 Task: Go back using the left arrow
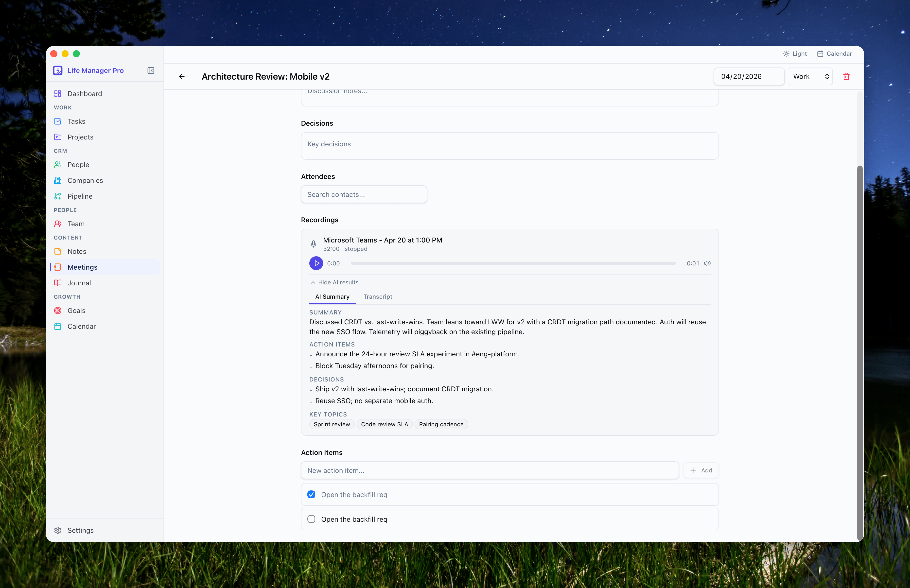(182, 76)
